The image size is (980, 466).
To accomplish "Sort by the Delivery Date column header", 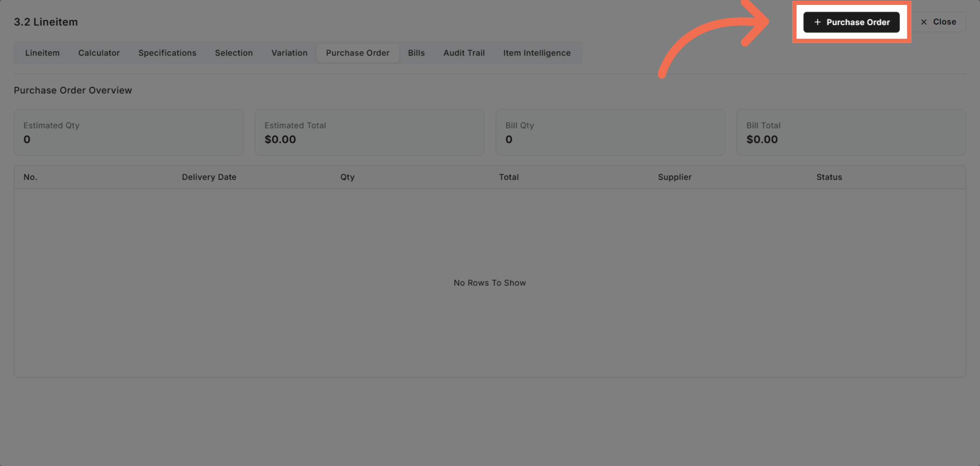I will pos(209,177).
